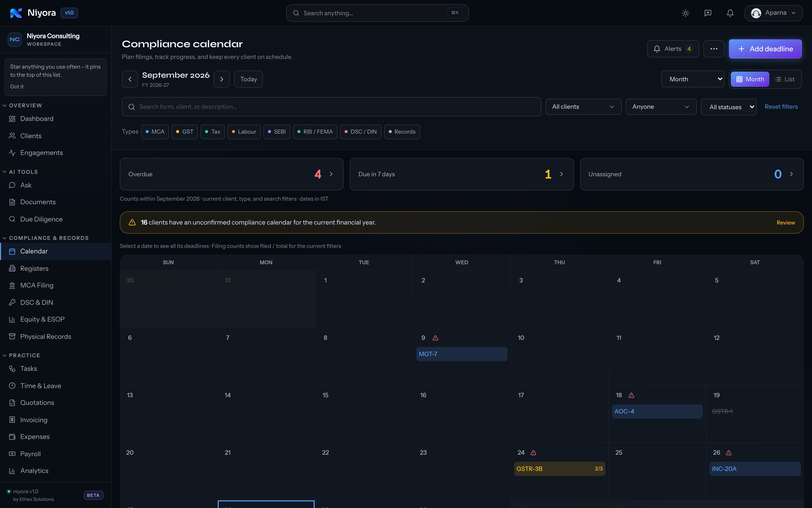Toggle the GST type filter chip
Image resolution: width=812 pixels, height=508 pixels.
(x=184, y=132)
